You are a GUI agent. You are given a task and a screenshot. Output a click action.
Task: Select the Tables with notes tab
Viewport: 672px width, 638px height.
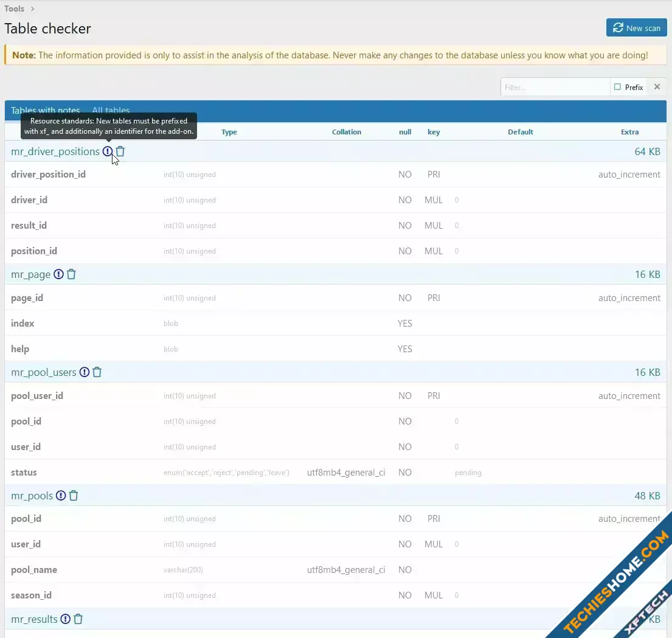(x=46, y=111)
